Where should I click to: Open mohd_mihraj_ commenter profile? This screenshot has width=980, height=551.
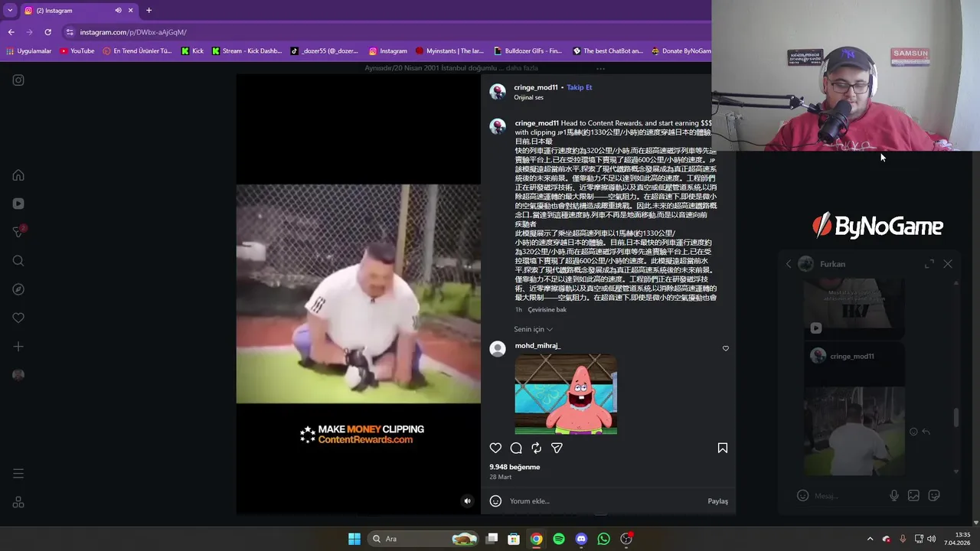[537, 346]
